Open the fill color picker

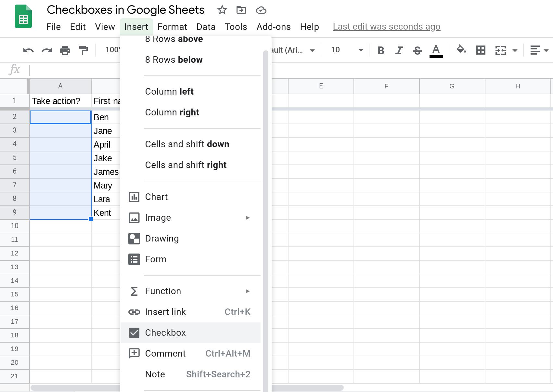(461, 50)
